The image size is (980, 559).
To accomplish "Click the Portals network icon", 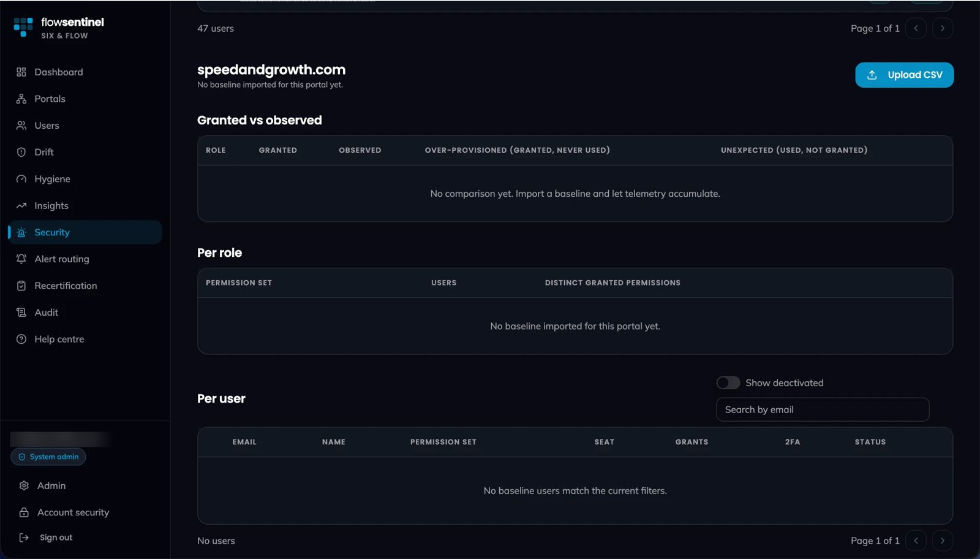I will point(21,99).
